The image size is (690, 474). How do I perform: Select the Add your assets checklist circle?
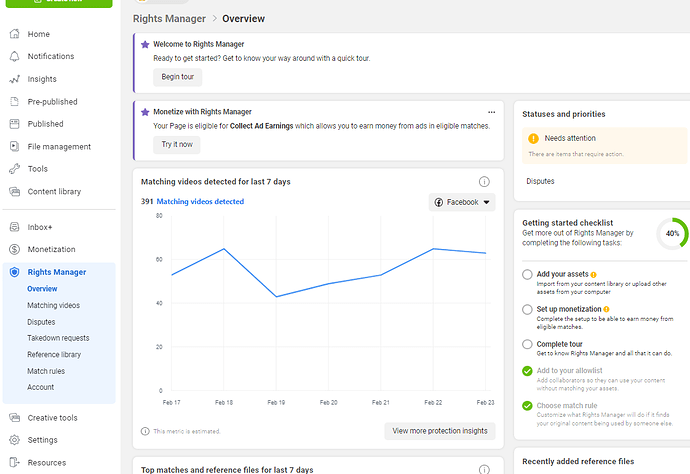pyautogui.click(x=527, y=275)
